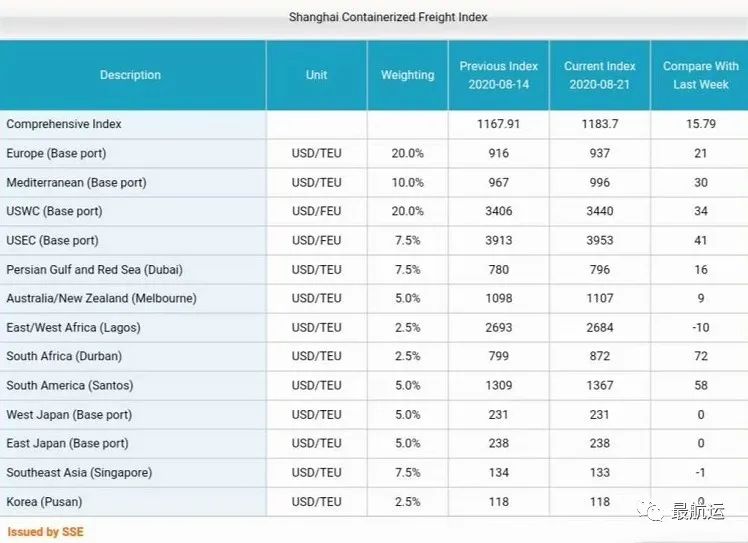
Task: Click the 1183.7 current comprehensive index value
Action: (x=599, y=124)
